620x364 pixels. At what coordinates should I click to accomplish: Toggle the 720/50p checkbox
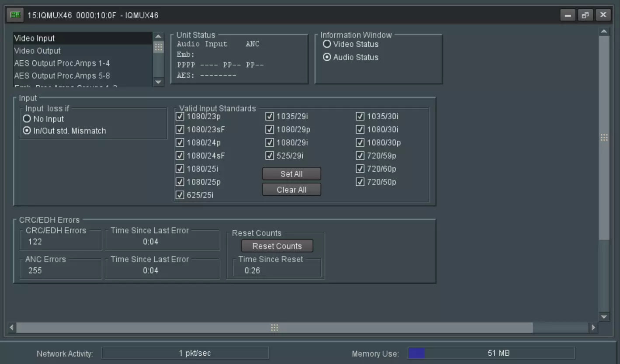point(360,182)
